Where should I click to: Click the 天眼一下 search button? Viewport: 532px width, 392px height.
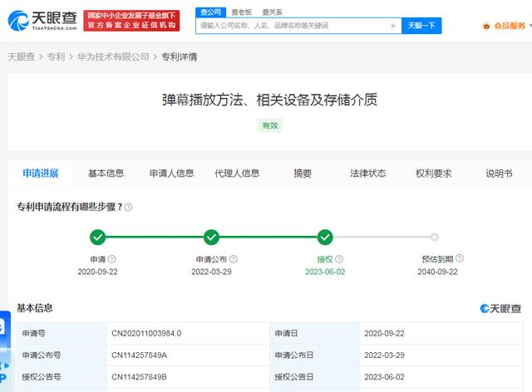tap(421, 26)
